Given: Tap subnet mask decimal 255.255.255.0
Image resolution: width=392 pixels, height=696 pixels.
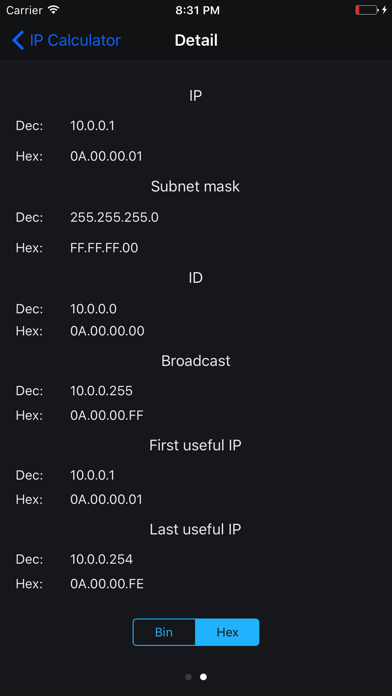Looking at the screenshot, I should tap(114, 218).
